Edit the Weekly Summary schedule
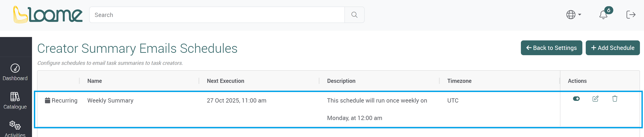 595,99
